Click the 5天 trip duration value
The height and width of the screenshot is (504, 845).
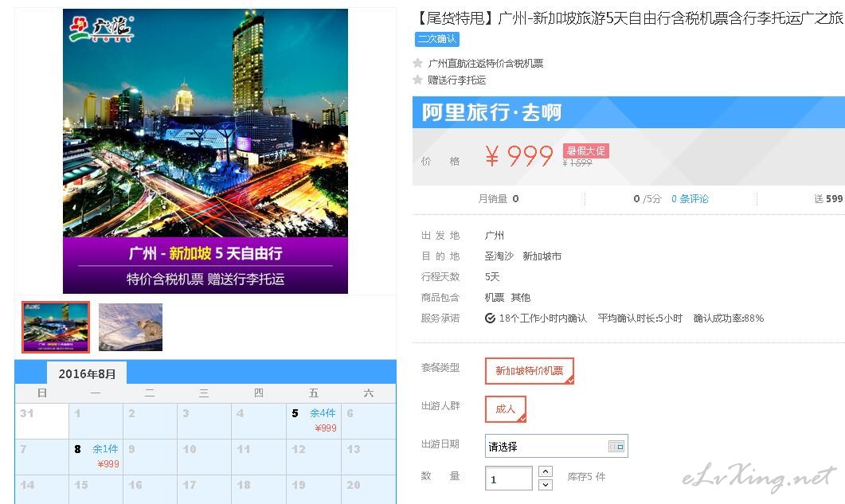coord(492,276)
